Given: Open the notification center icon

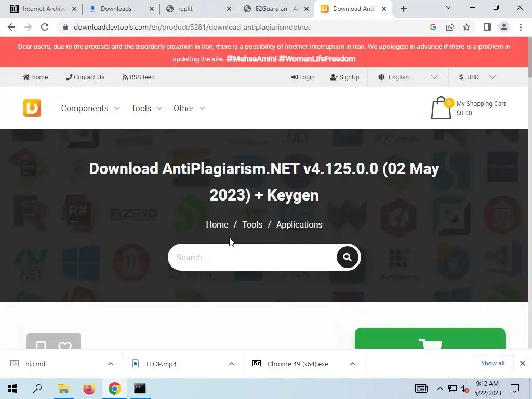Looking at the screenshot, I should 515,389.
